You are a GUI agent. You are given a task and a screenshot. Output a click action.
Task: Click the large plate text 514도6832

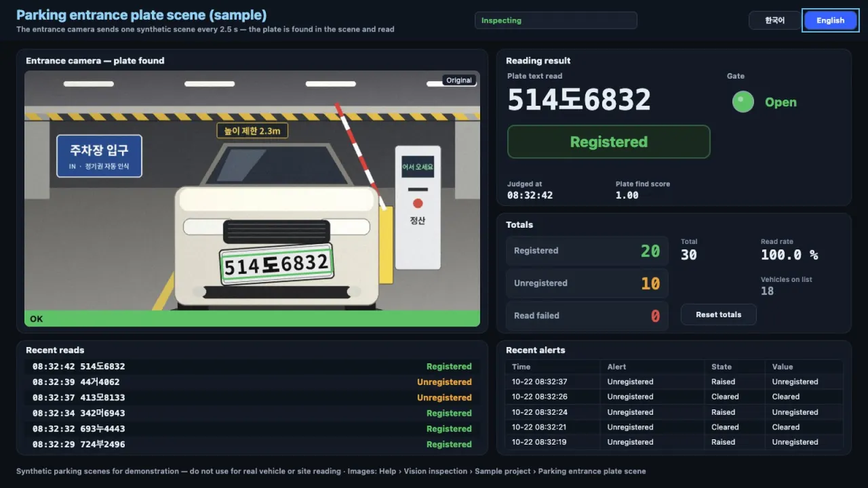[579, 100]
